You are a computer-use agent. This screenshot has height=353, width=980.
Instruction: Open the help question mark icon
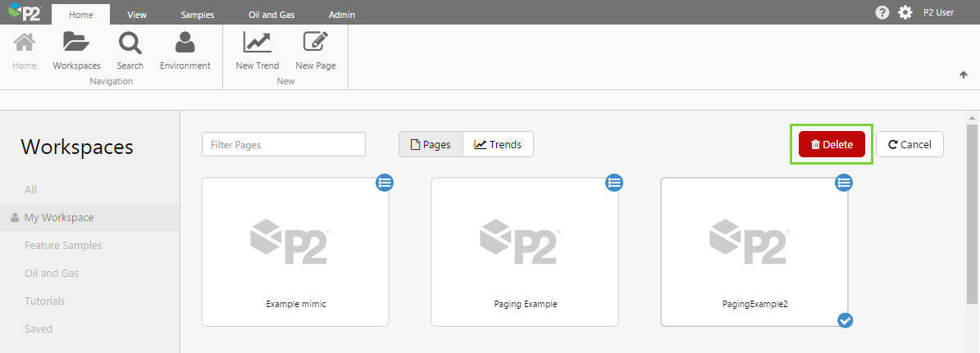882,12
